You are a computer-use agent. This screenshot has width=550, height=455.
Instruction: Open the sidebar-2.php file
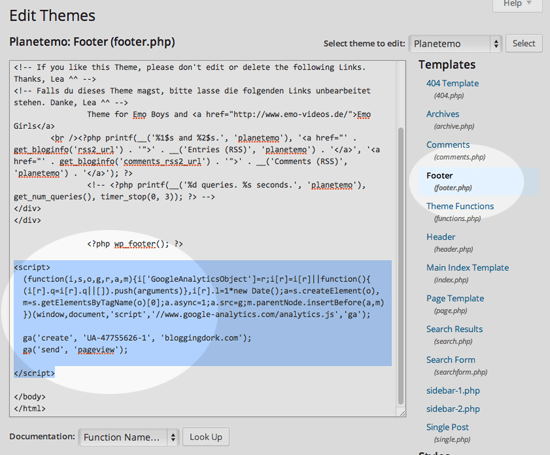tap(453, 409)
